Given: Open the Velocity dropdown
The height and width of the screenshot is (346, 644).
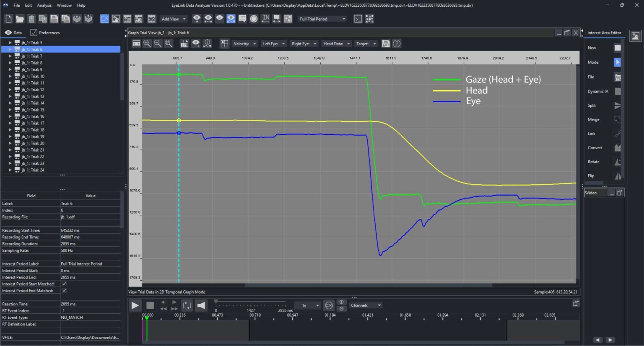Looking at the screenshot, I should (245, 44).
